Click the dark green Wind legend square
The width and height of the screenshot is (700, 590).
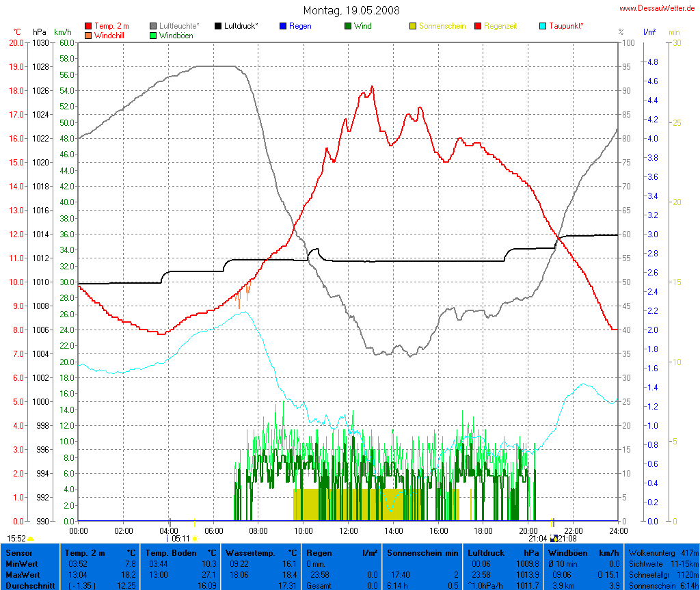point(348,26)
